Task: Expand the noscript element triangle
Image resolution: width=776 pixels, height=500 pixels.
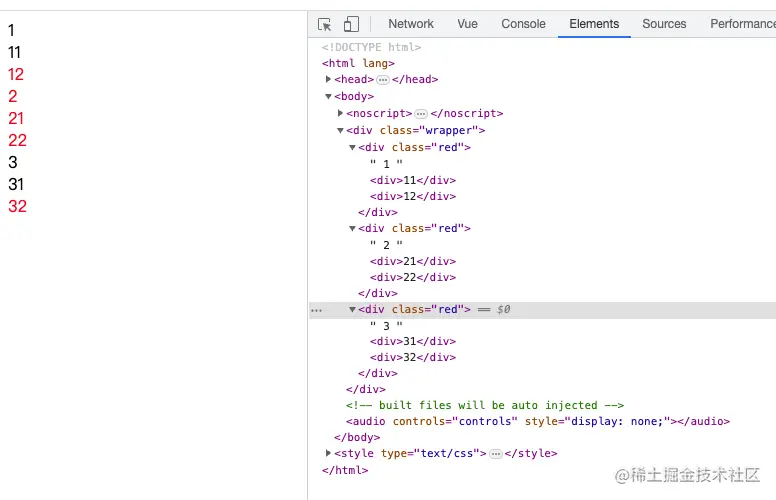Action: (340, 113)
